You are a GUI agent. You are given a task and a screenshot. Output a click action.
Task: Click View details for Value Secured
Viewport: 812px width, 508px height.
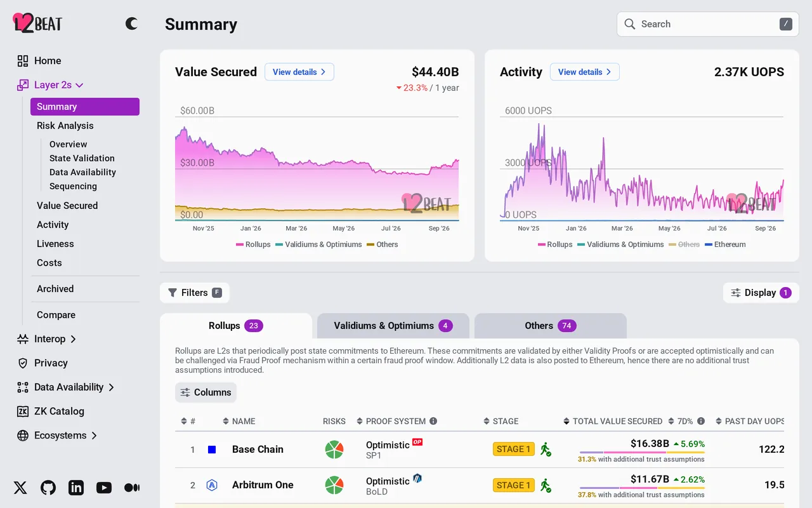(x=299, y=72)
